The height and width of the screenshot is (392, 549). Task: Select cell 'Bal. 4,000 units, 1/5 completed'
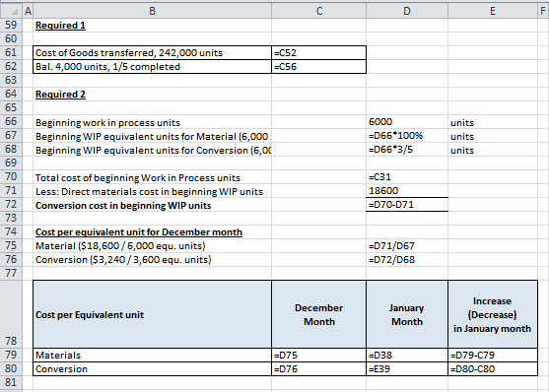(x=152, y=67)
